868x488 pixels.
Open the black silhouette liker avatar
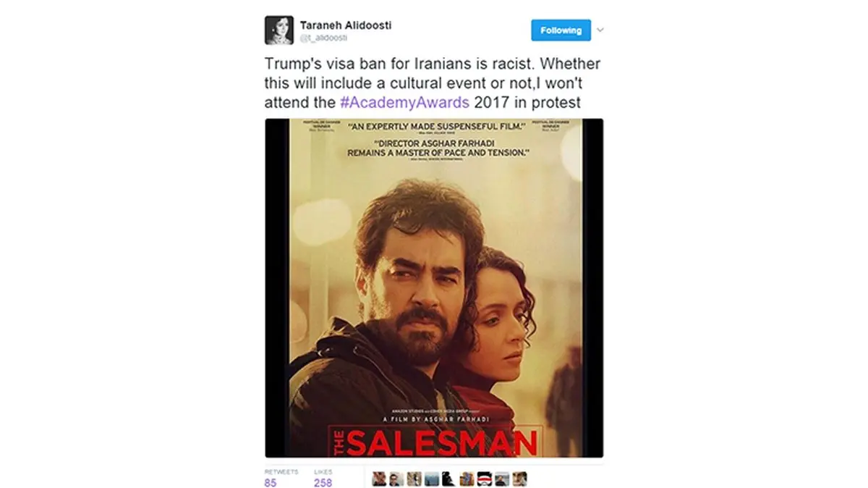(449, 479)
